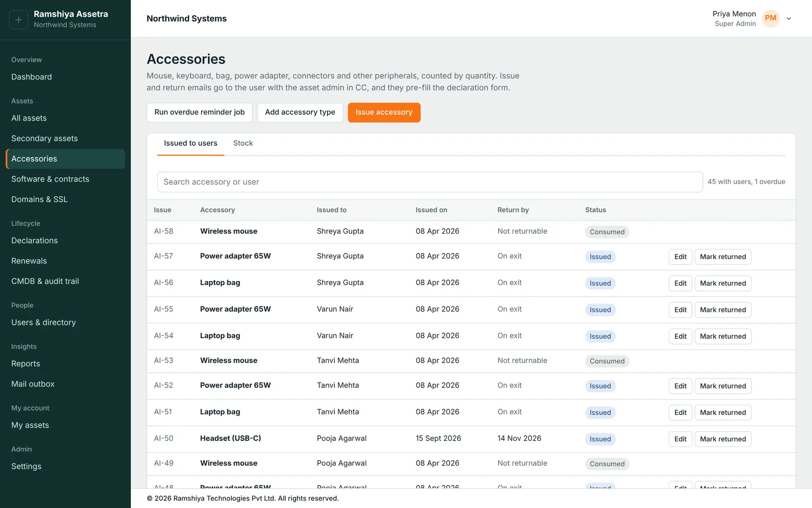Edit issue AI-56 Laptop bag

pos(681,283)
